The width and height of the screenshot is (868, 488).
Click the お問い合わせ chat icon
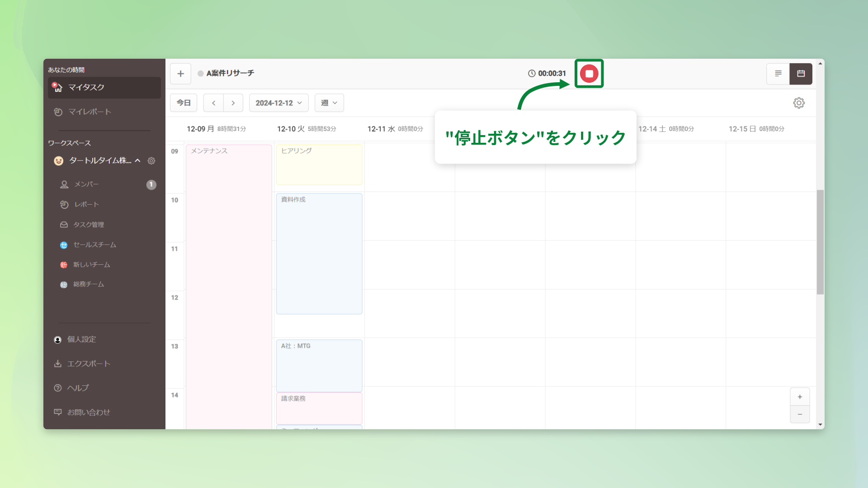[58, 412]
